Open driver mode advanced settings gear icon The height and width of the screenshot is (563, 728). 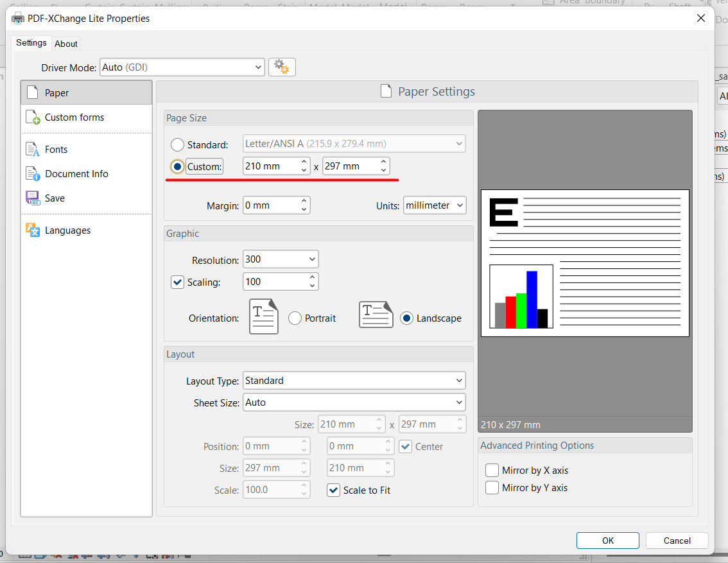point(282,67)
